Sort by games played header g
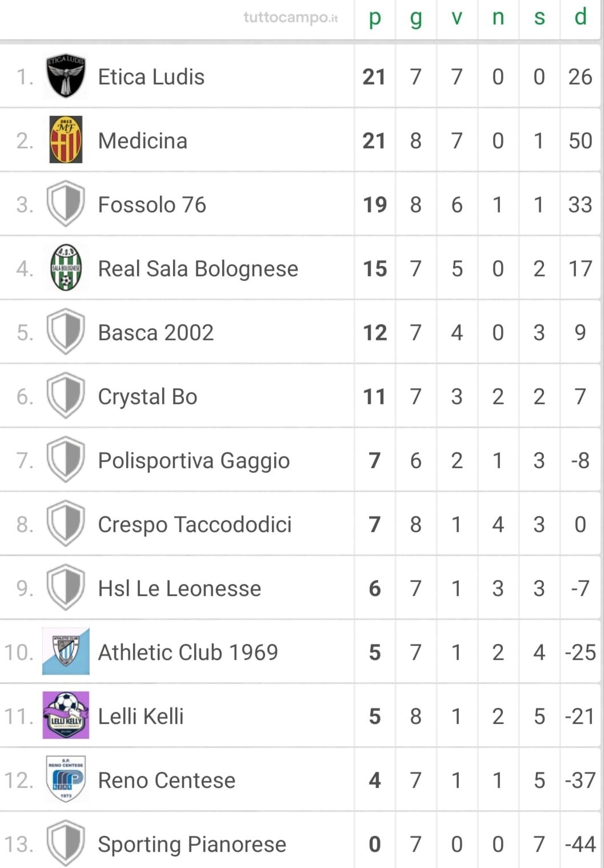This screenshot has height=868, width=604. pos(416,18)
